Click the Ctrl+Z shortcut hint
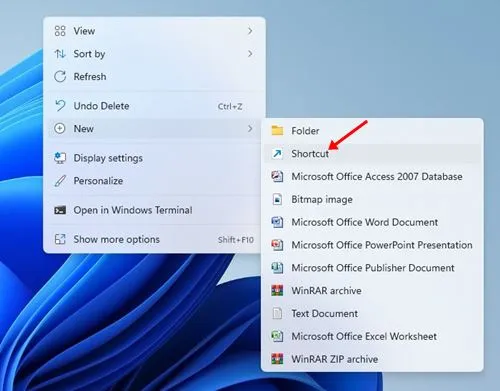This screenshot has height=391, width=500. click(230, 106)
